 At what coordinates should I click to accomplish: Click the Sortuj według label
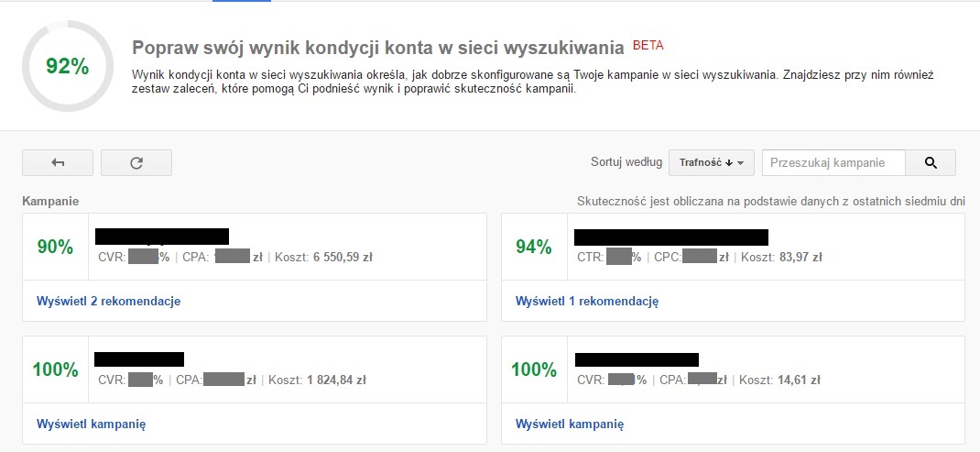[626, 162]
